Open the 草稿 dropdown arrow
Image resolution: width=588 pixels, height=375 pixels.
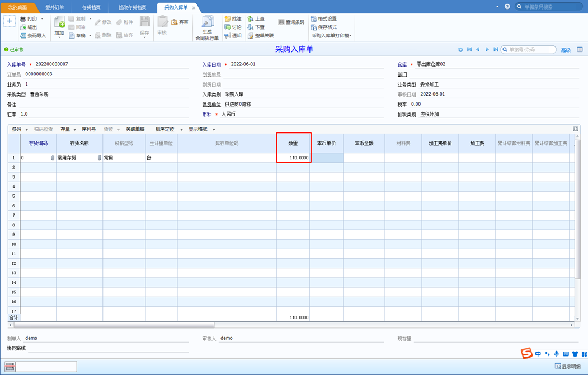(90, 36)
